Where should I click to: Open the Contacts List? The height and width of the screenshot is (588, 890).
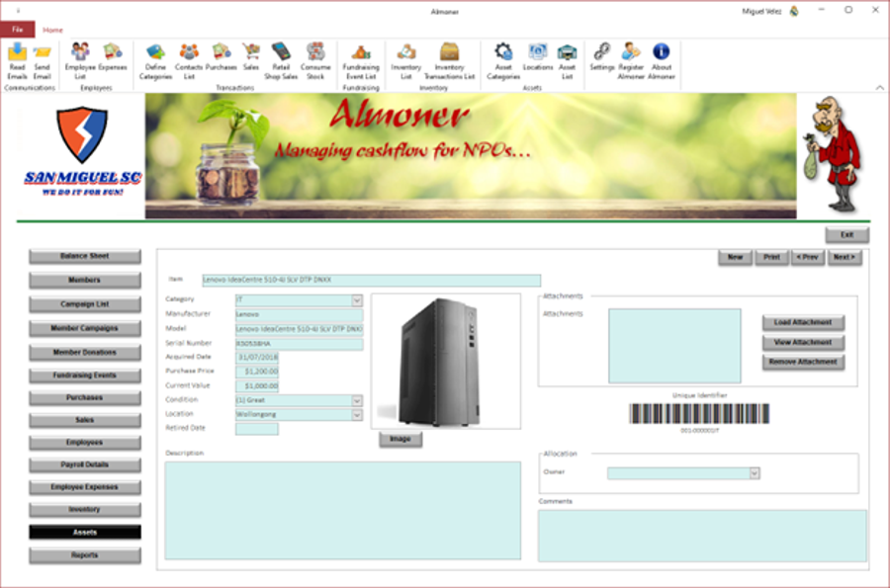tap(189, 61)
